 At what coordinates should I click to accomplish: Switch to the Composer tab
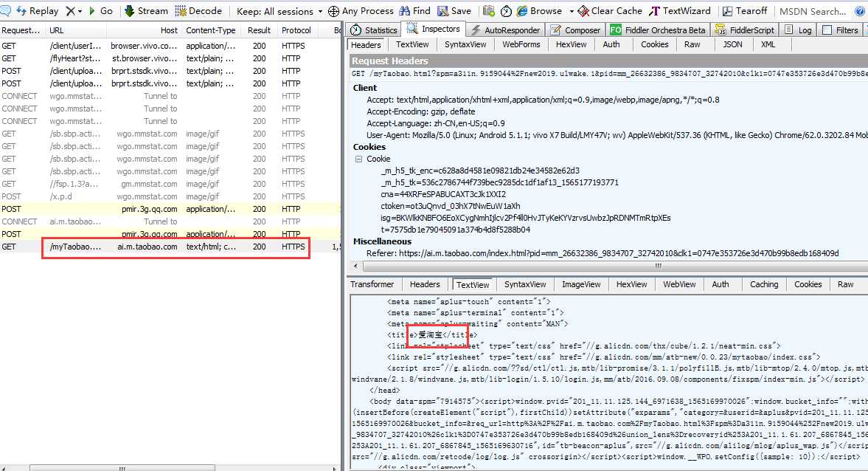click(x=576, y=30)
